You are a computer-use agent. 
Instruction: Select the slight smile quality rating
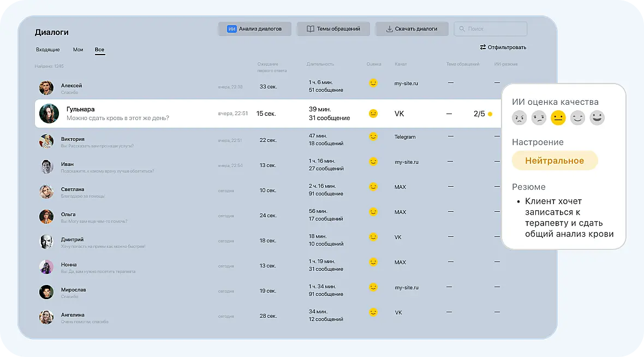tap(577, 118)
